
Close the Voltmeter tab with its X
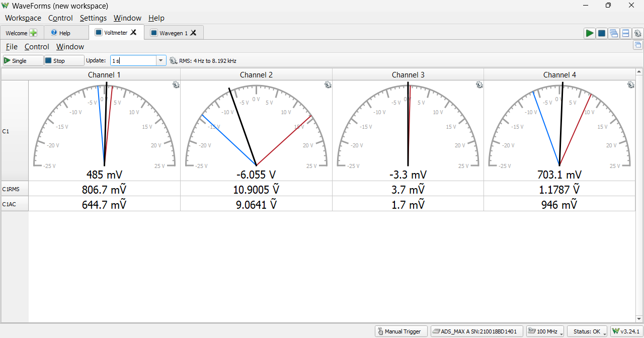coord(133,32)
